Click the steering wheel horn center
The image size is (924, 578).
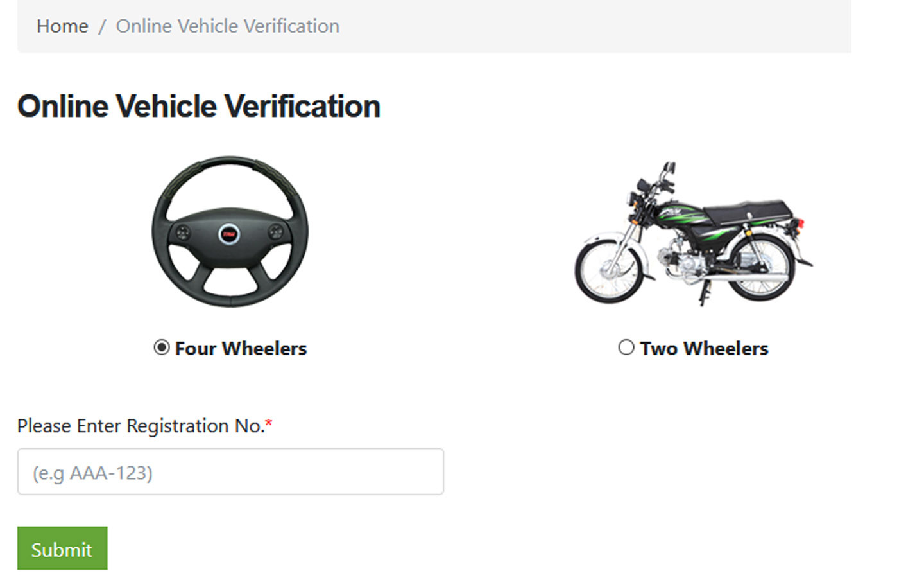point(229,234)
